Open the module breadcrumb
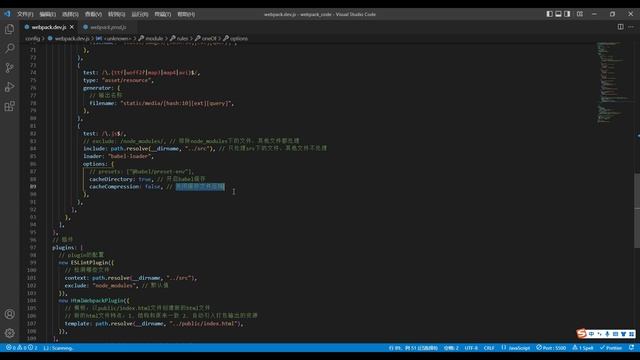640x360 pixels. pos(154,38)
